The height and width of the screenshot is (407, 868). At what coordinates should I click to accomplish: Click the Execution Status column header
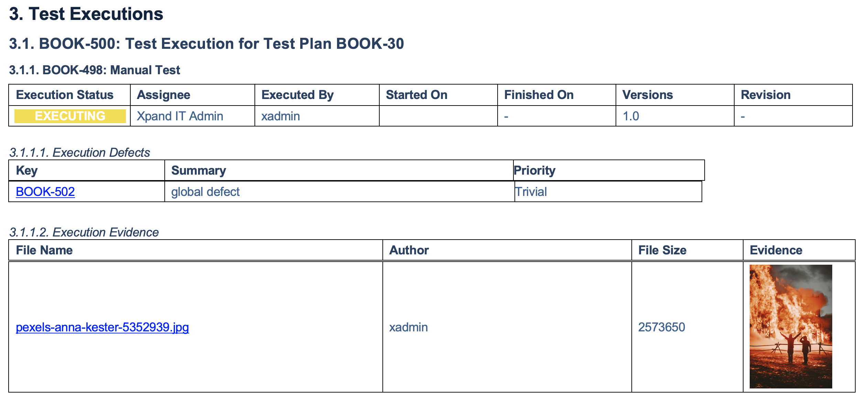click(65, 95)
